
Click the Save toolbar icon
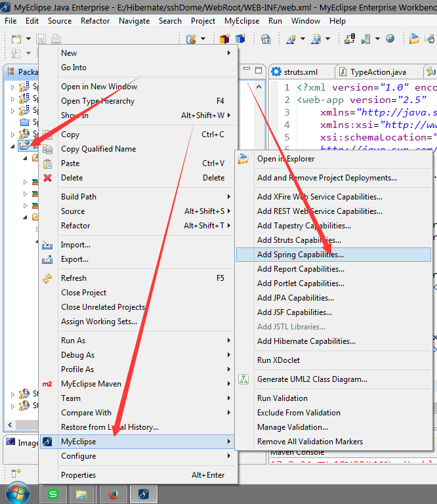pyautogui.click(x=41, y=39)
